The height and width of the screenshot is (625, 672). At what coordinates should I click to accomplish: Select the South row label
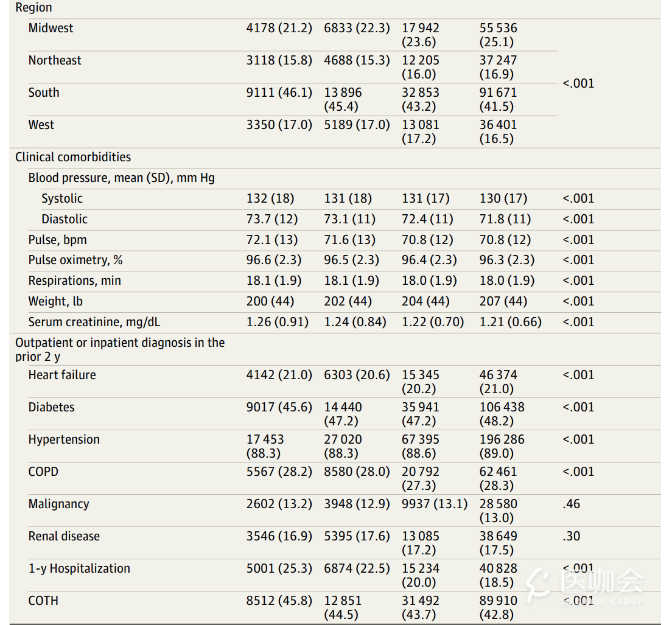tap(44, 93)
